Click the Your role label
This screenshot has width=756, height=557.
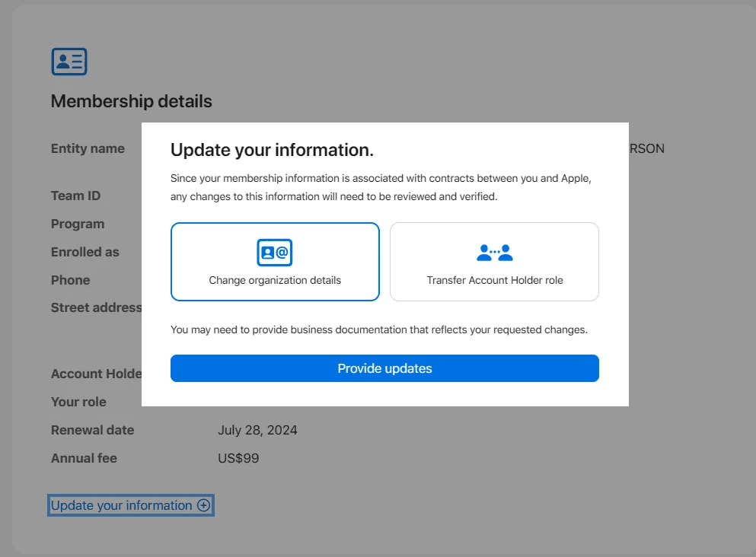(x=78, y=402)
